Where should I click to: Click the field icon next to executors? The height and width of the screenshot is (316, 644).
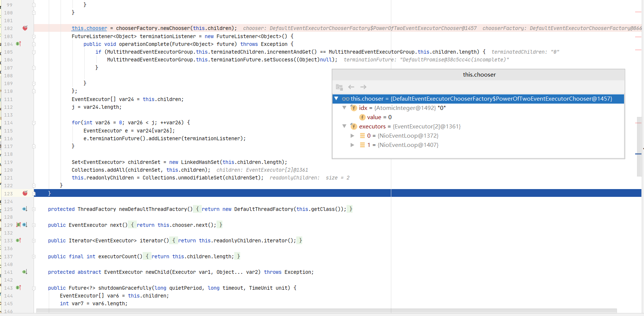tap(354, 126)
